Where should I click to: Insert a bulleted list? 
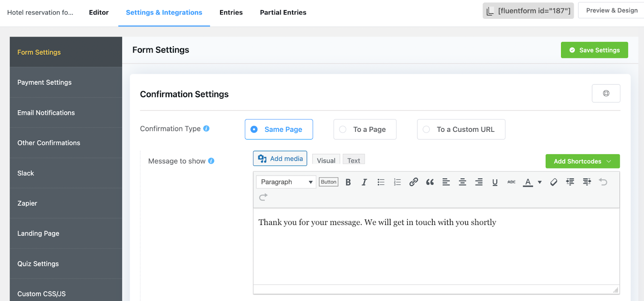381,182
